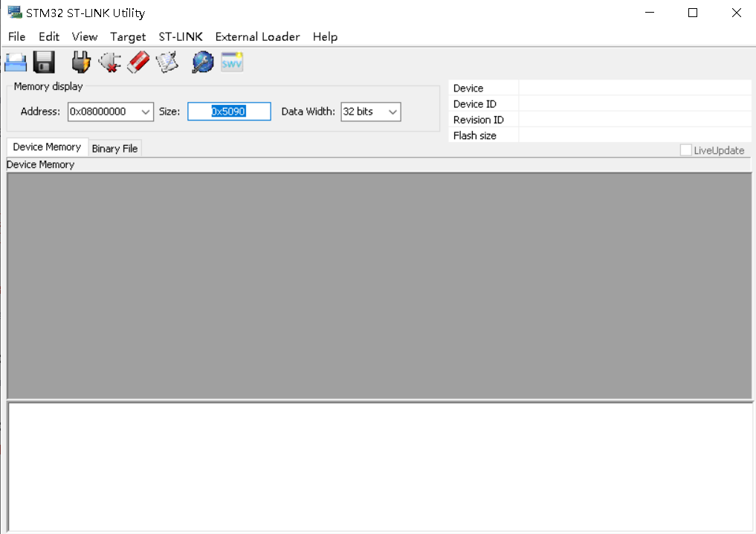Click the Save file floppy icon
Screen dimensions: 756x534
(44, 62)
